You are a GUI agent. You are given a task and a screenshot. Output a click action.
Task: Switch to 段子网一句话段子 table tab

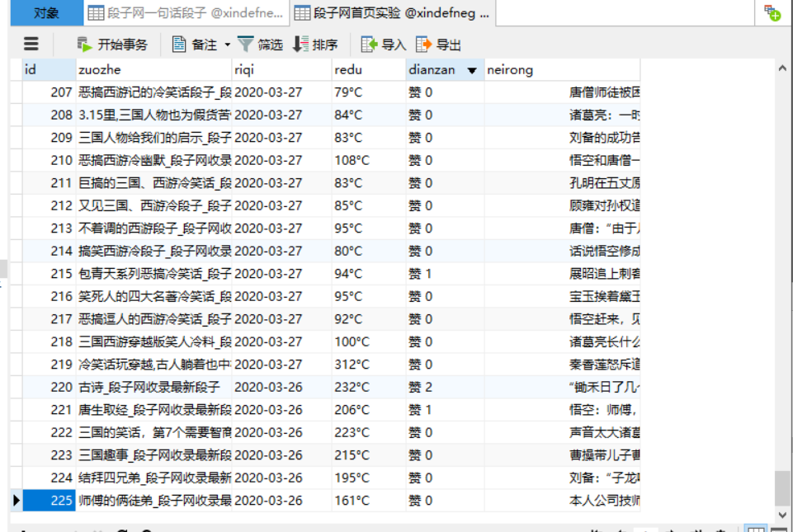(186, 13)
